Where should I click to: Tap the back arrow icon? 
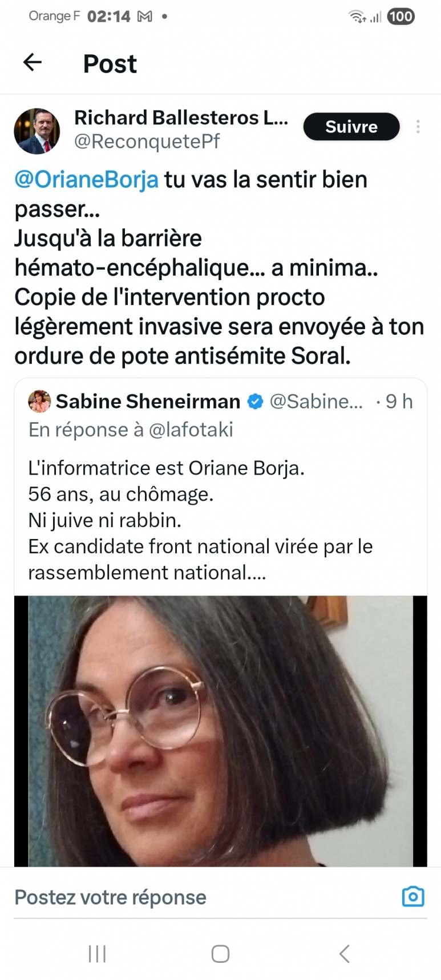click(x=33, y=62)
